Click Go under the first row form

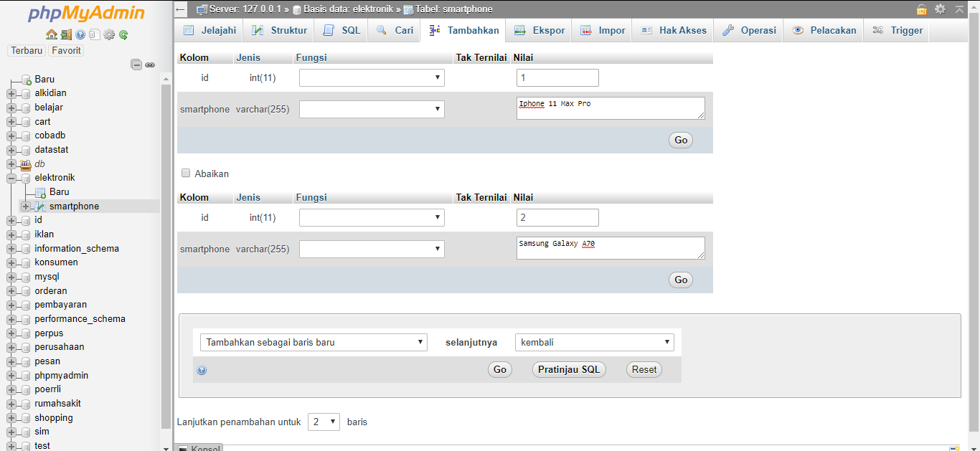pos(681,141)
